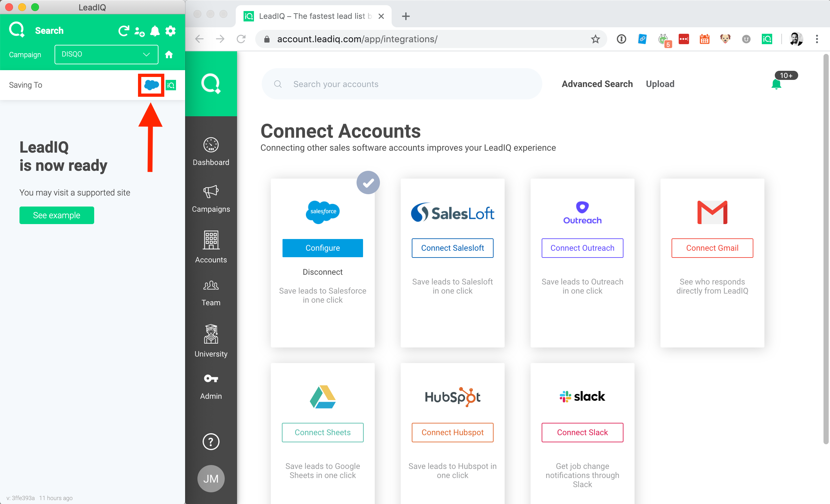The width and height of the screenshot is (830, 504).
Task: Open Chrome three-dot menu
Action: (x=817, y=39)
